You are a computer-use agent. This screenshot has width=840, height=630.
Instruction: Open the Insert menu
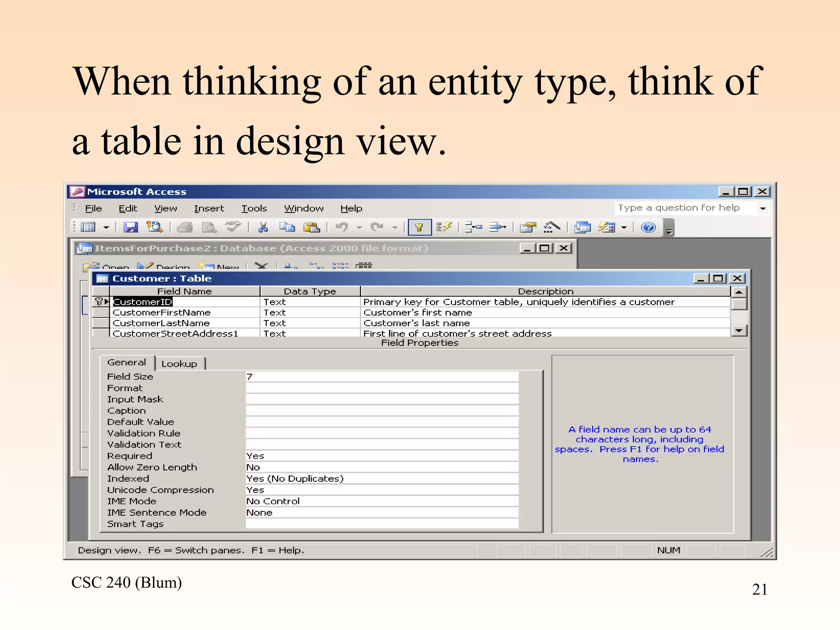point(209,208)
